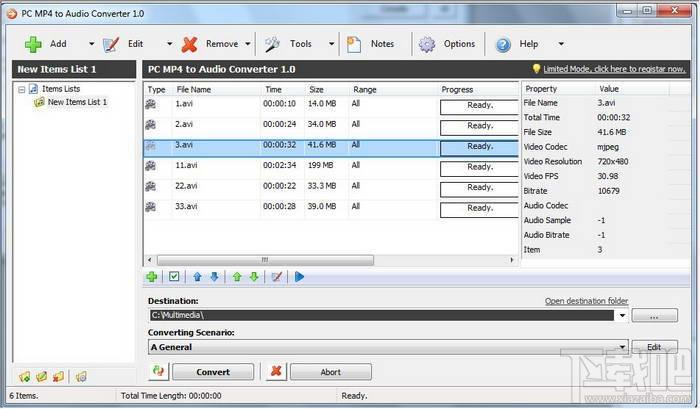The image size is (700, 409).
Task: Click the edit items list folder icon
Action: coord(42,376)
